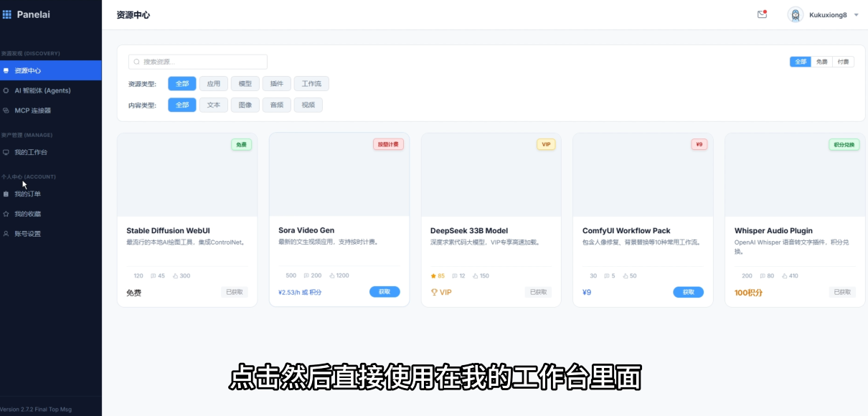Filter 资源类型 by 应用
The width and height of the screenshot is (868, 416).
214,84
